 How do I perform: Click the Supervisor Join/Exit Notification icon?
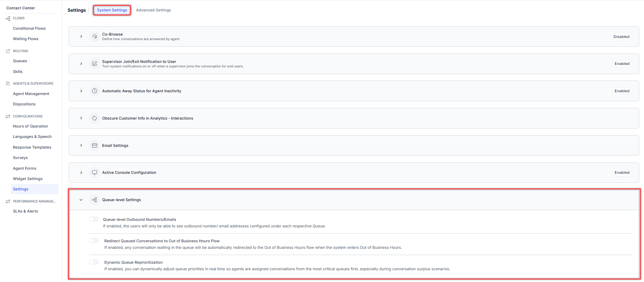(x=95, y=64)
